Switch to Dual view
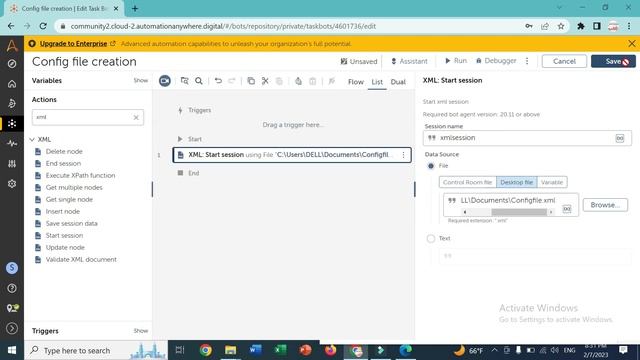Viewport: 640px width, 360px height. coord(398,82)
